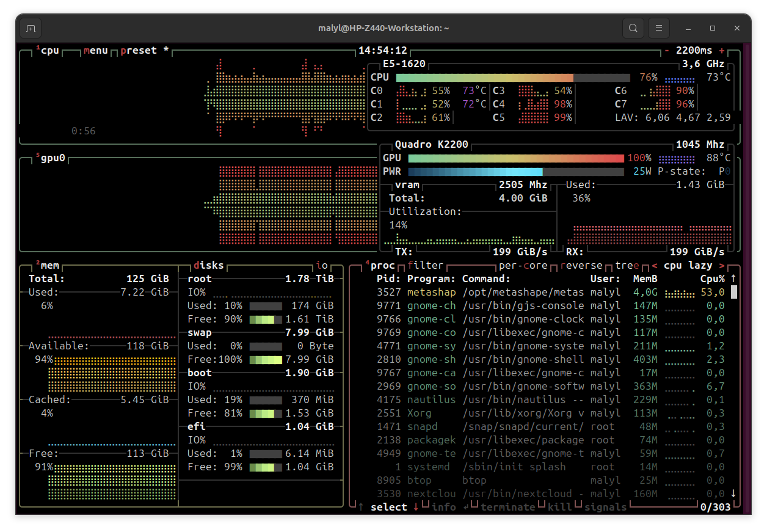Toggle the cpu box label
This screenshot has height=532, width=767.
(47, 50)
